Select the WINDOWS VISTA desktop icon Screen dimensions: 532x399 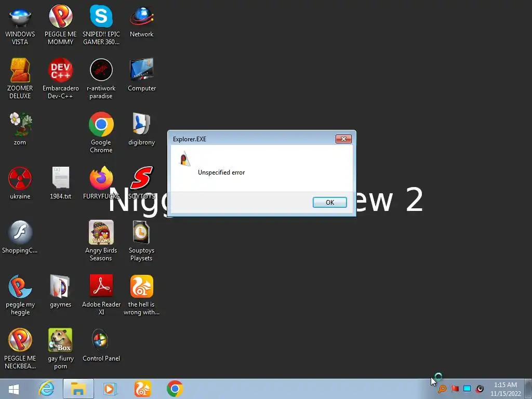(20, 26)
